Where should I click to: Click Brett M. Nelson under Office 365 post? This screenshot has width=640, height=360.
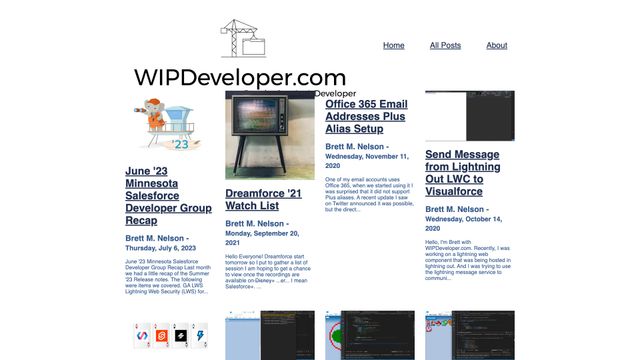[354, 147]
